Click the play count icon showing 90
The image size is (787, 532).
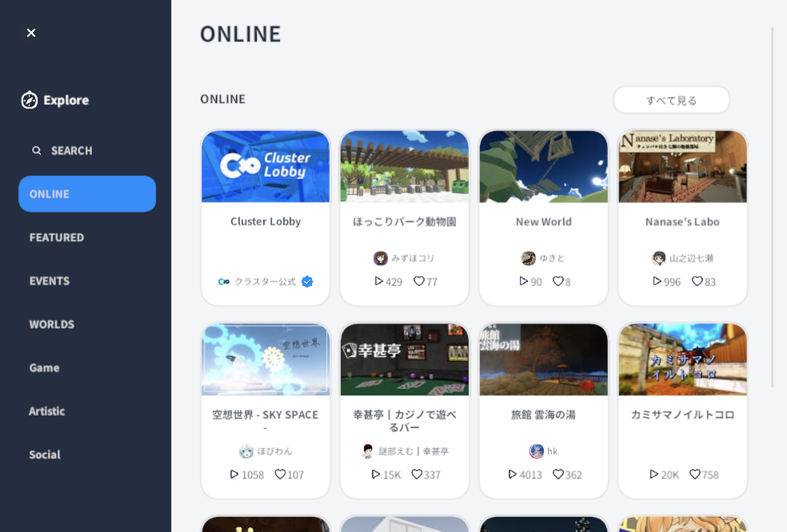523,281
